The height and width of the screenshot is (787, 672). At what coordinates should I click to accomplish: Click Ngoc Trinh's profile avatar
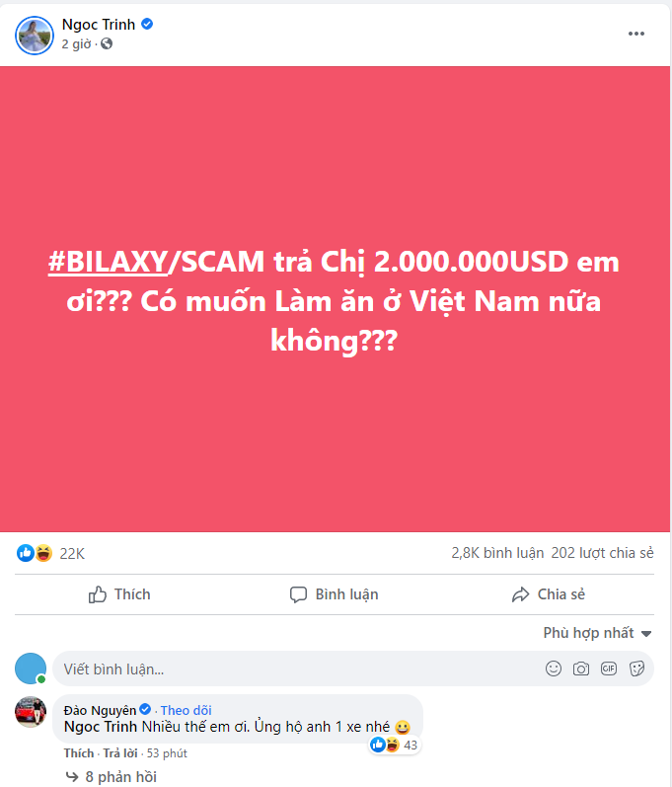point(35,36)
